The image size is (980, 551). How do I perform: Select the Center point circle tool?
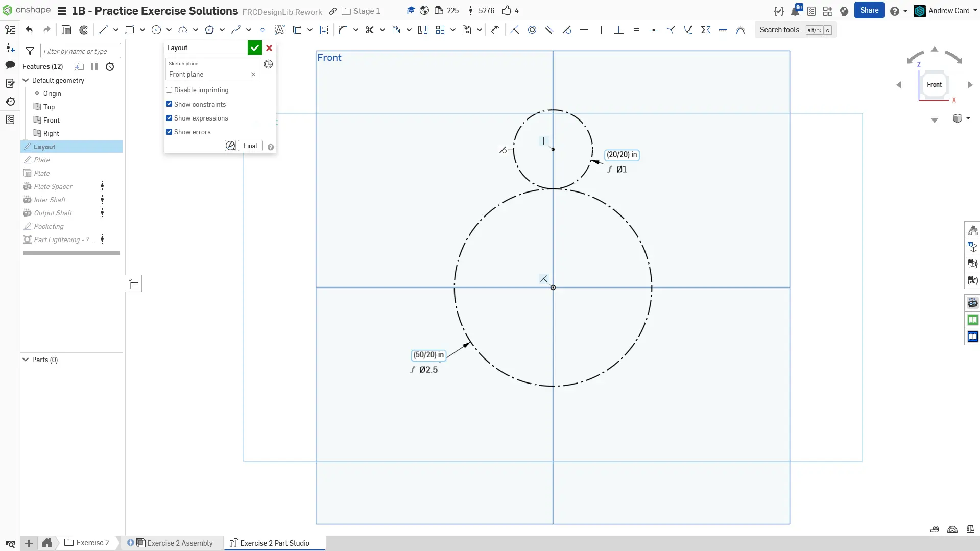(x=156, y=30)
